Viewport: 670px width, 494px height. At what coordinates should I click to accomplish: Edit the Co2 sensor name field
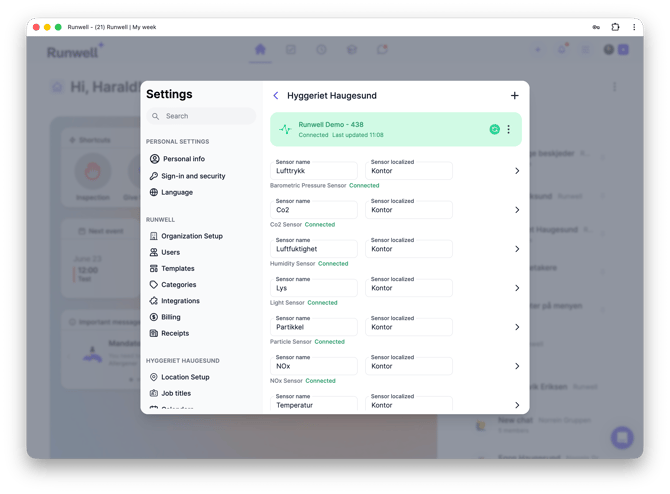tap(314, 210)
